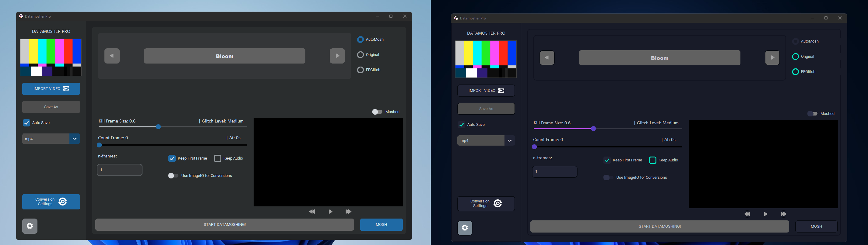The height and width of the screenshot is (245, 868).
Task: Click the Datamosher Pro title bar icon, right window
Action: [x=456, y=18]
